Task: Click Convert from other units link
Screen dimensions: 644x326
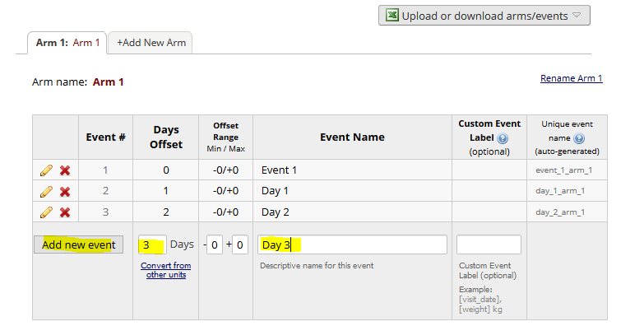Action: [x=166, y=270]
